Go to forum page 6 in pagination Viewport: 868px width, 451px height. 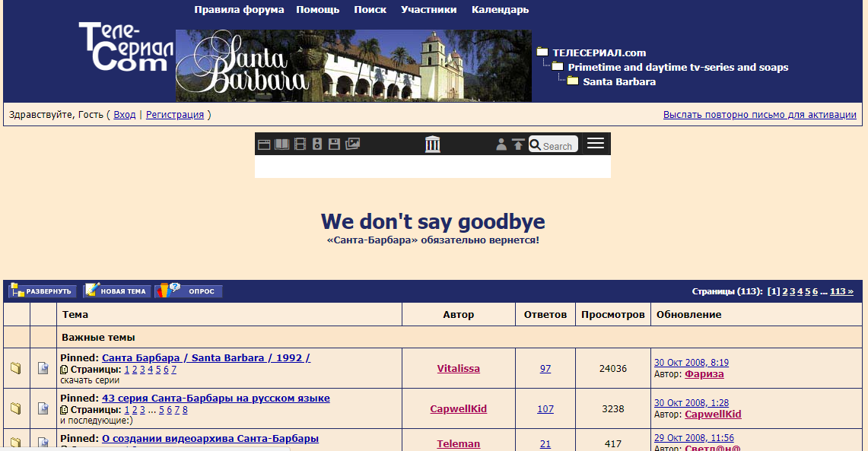pos(815,291)
